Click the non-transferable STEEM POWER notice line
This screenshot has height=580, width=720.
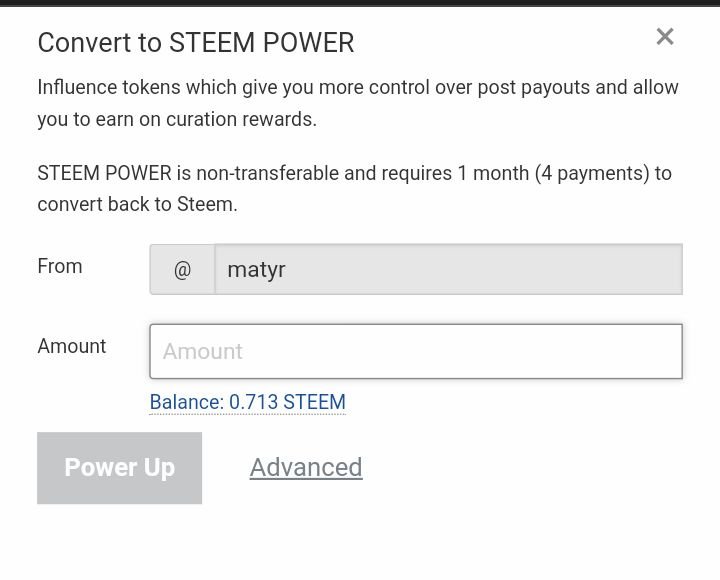(354, 173)
